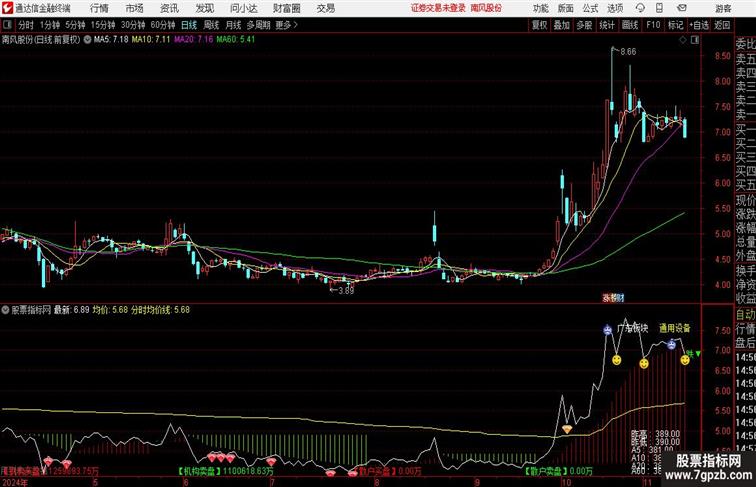The image size is (756, 487).
Task: Open the 公式 formula dropdown
Action: 590,9
